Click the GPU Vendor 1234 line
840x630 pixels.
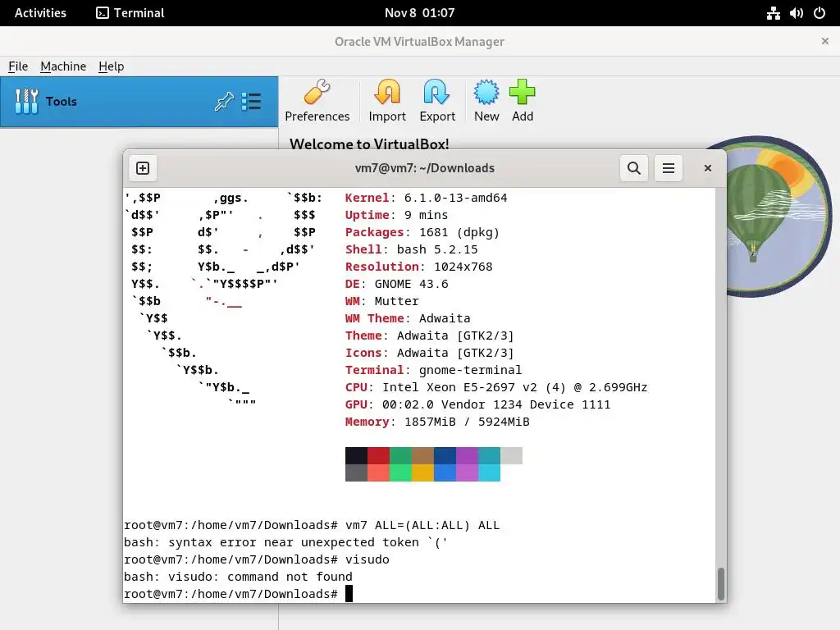478,404
